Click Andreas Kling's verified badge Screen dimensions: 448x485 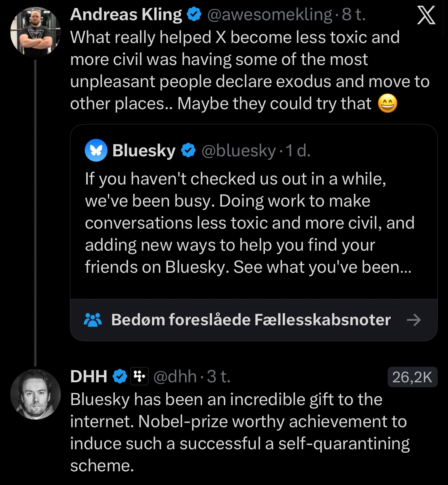click(194, 15)
